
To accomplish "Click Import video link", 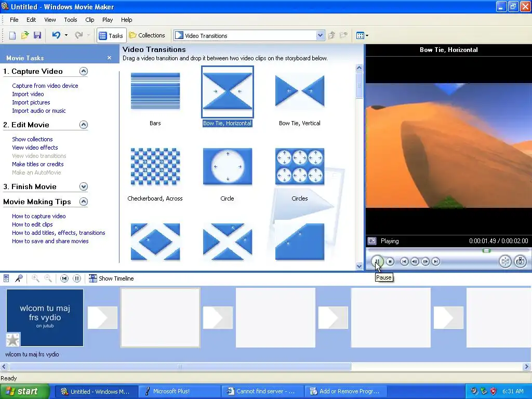I will (28, 94).
